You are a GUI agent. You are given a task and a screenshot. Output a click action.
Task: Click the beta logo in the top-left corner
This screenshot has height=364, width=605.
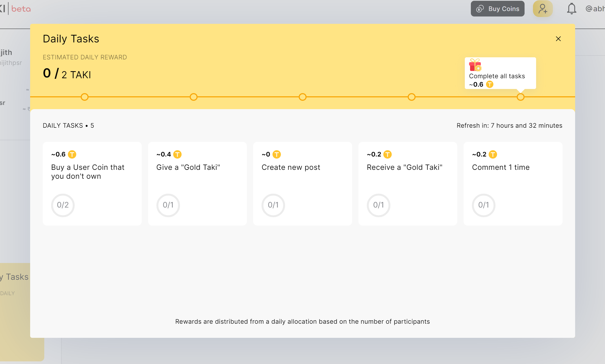pyautogui.click(x=16, y=9)
